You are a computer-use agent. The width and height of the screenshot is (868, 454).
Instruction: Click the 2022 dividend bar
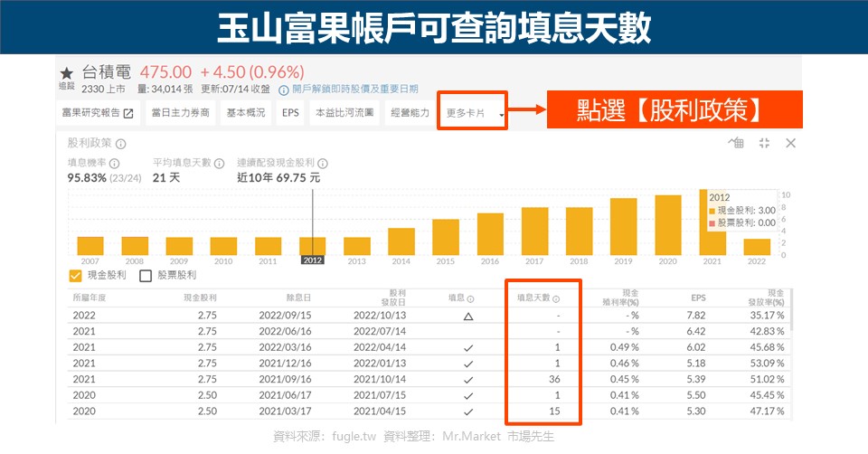coord(757,247)
